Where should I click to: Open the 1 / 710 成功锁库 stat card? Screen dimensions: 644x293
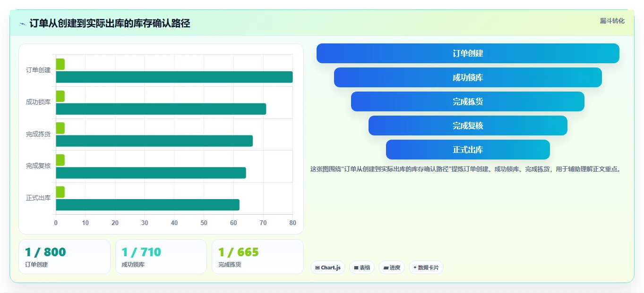click(x=161, y=257)
